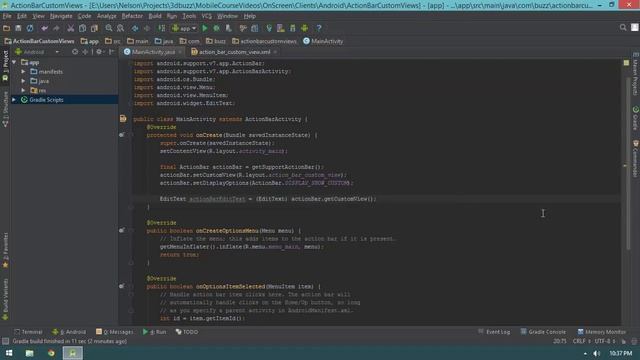Select the actionbarcustomviews breadcrumb item

click(x=264, y=41)
